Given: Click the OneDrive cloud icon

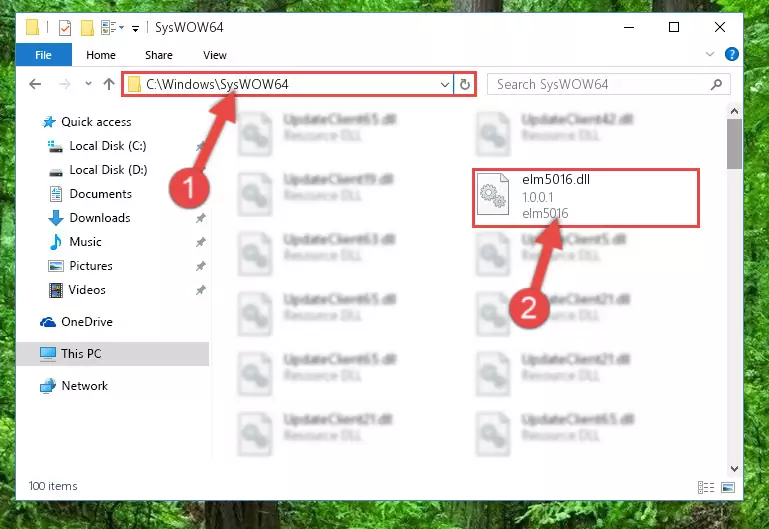Looking at the screenshot, I should click(48, 322).
